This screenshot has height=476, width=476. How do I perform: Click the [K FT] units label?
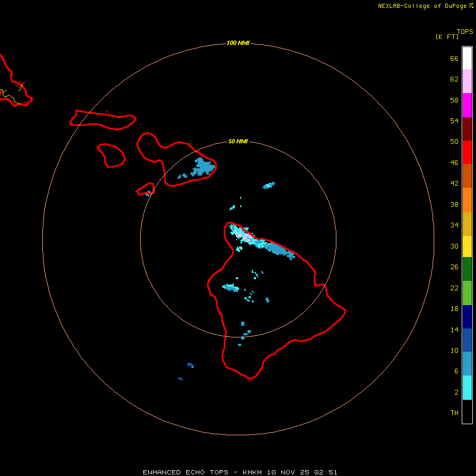coord(447,36)
